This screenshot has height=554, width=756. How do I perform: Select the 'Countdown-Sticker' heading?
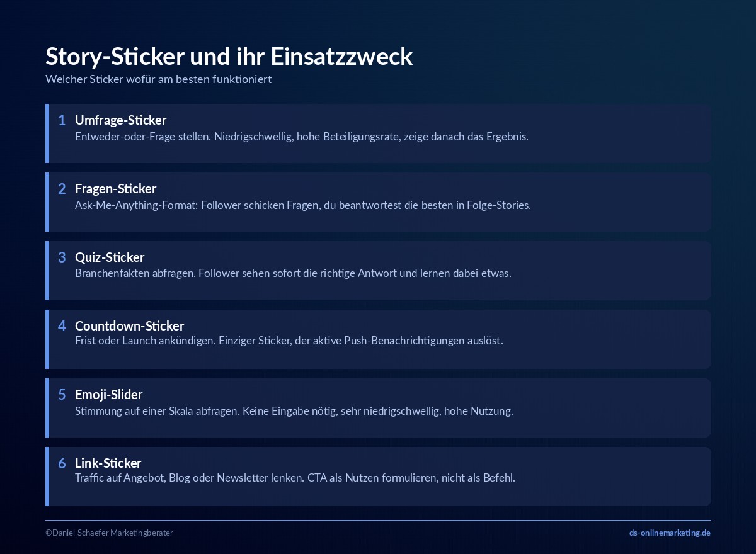coord(129,325)
